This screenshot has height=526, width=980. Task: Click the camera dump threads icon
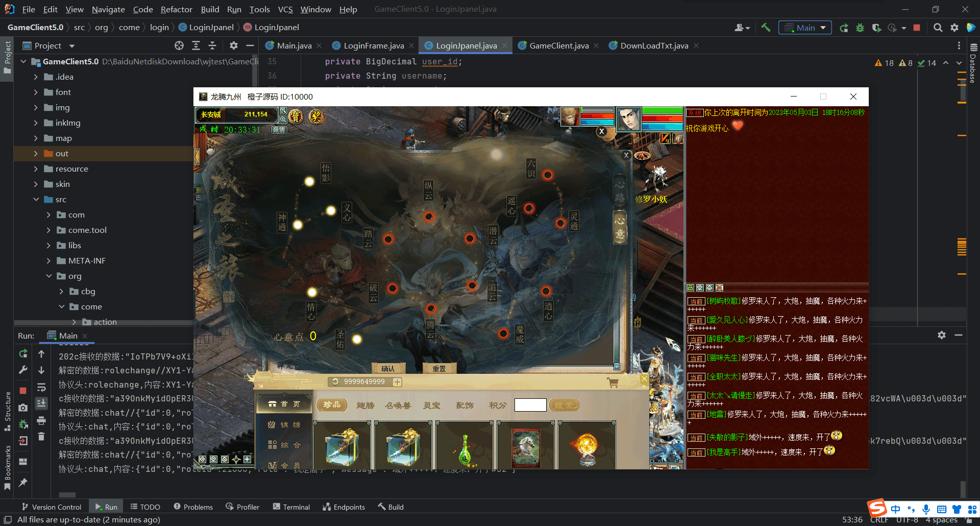click(x=23, y=408)
